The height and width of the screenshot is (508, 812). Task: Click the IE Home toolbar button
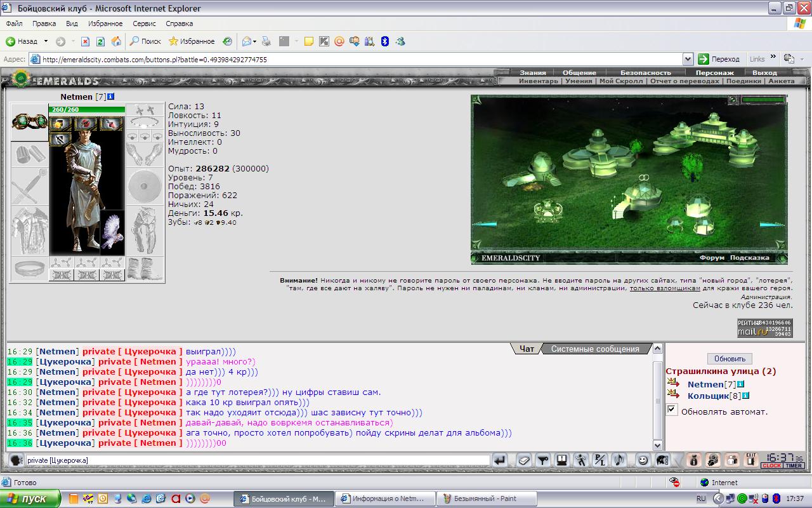click(116, 41)
